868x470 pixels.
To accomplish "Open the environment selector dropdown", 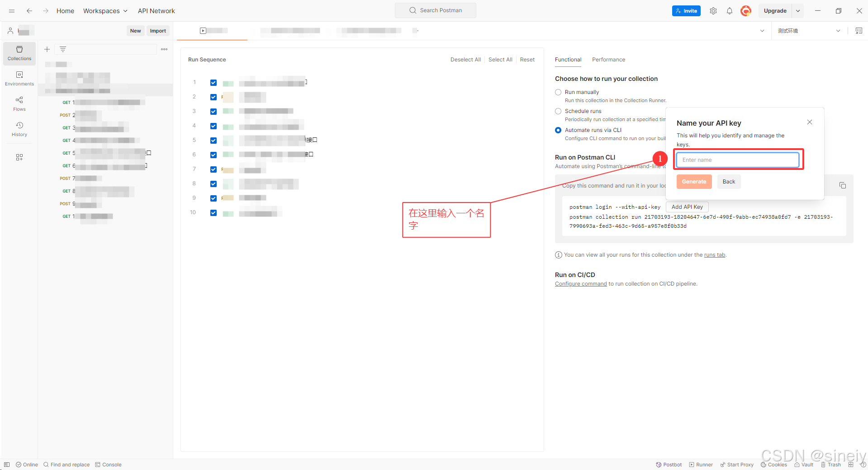I will point(809,31).
